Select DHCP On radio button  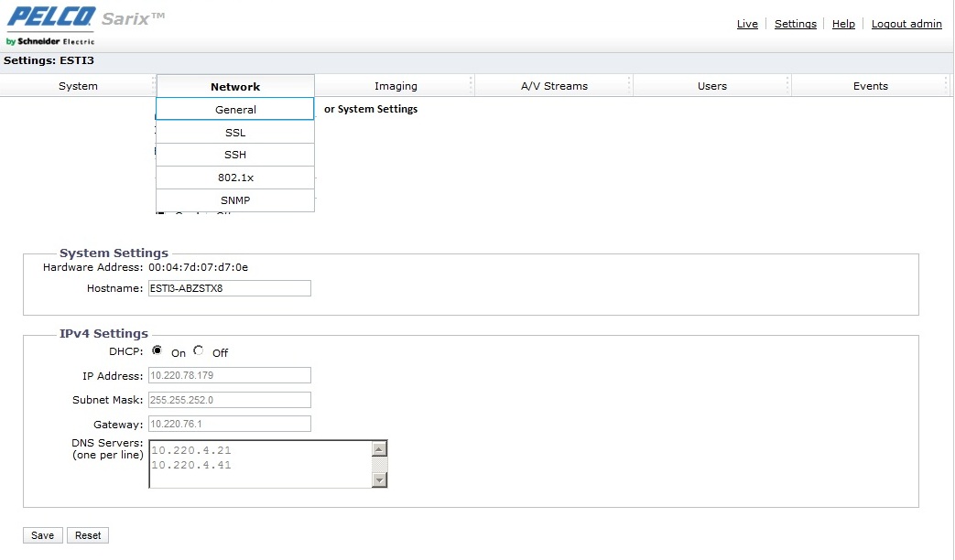coord(157,351)
